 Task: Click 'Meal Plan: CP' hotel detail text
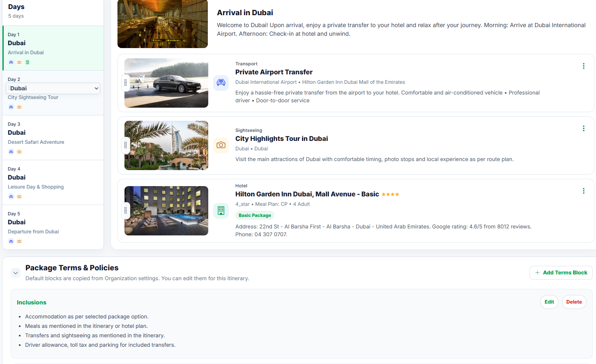271,204
